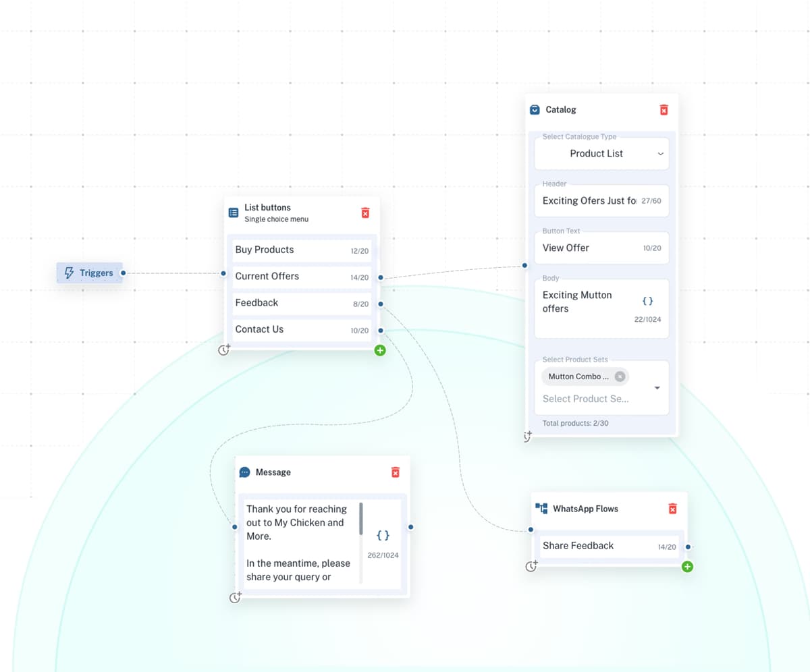Click the Catalog input connector dot
The height and width of the screenshot is (672, 810).
tap(525, 265)
